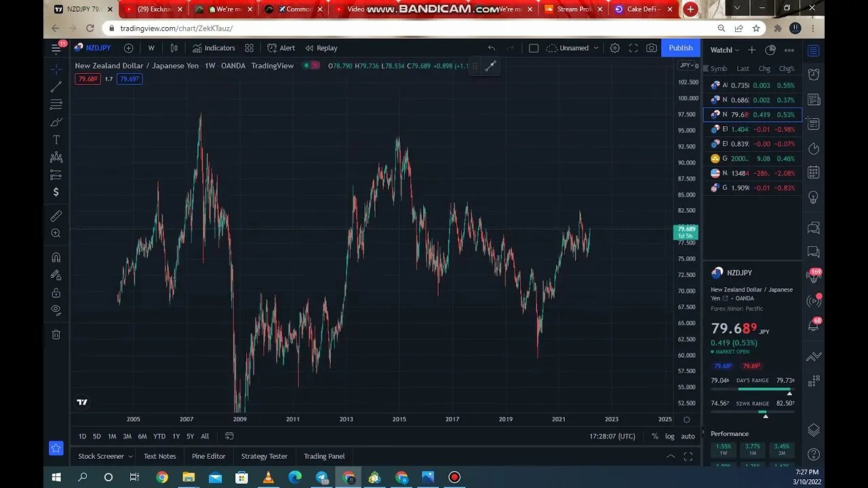Add symbol to watchlist plus icon
The height and width of the screenshot is (488, 868).
tap(751, 50)
